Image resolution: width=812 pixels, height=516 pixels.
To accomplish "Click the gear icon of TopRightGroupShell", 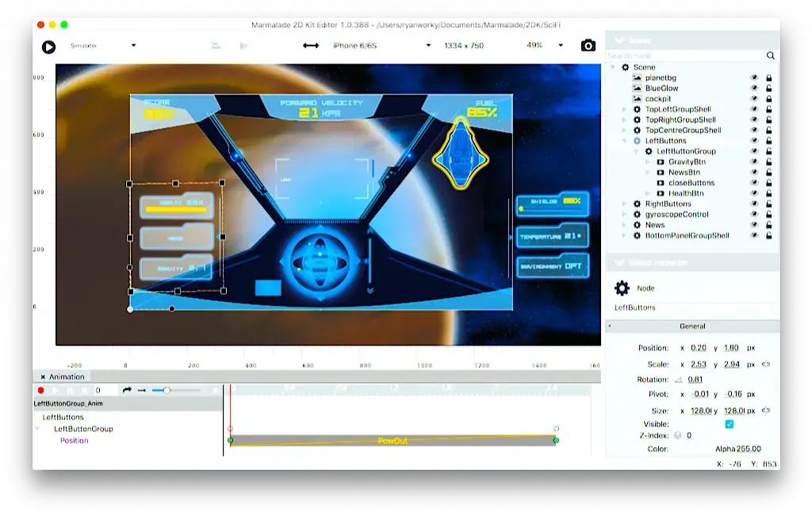I will pos(637,120).
